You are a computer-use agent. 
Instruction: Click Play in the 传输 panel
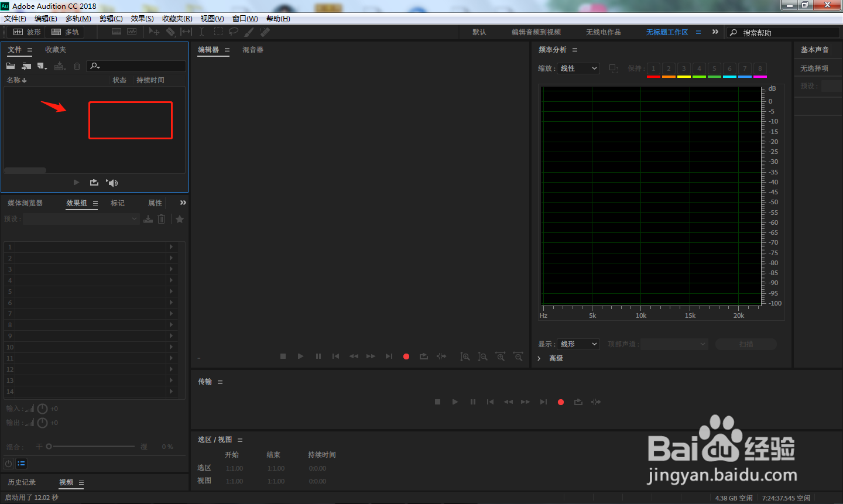pyautogui.click(x=455, y=402)
